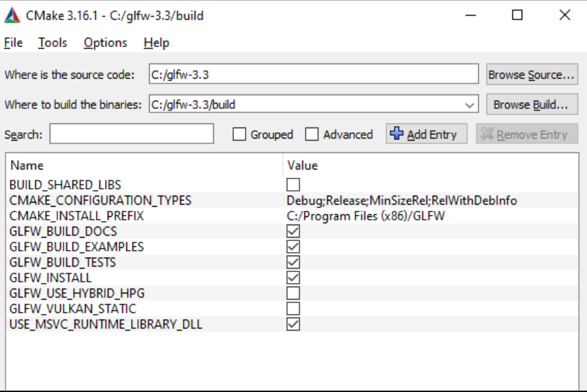Click the Browse Build button
Image resolution: width=587 pixels, height=392 pixels.
pos(531,105)
